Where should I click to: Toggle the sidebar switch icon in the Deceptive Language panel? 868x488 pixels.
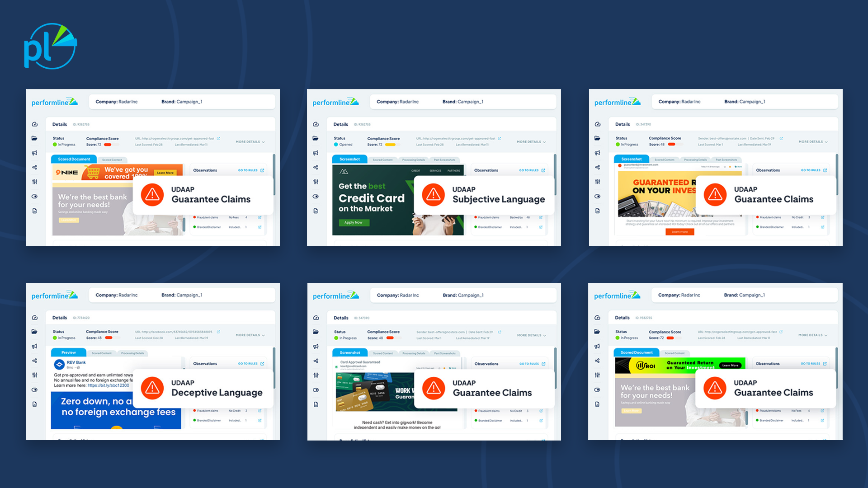point(35,389)
